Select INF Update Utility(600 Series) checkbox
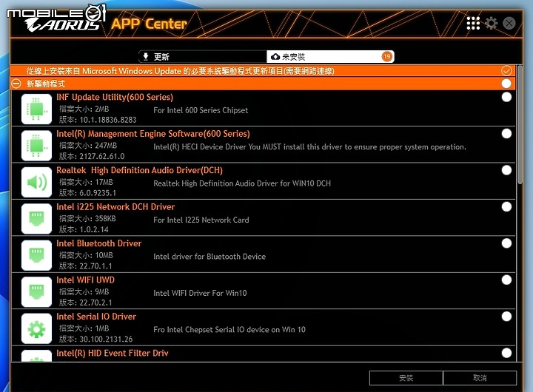 506,97
